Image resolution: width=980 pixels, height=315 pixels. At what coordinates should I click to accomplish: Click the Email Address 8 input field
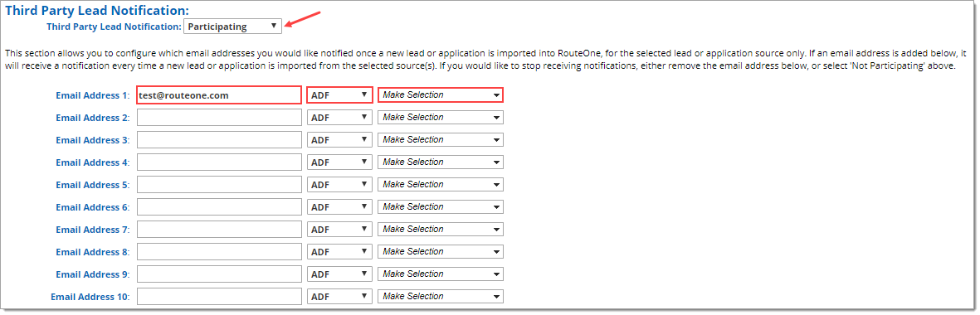tap(219, 252)
